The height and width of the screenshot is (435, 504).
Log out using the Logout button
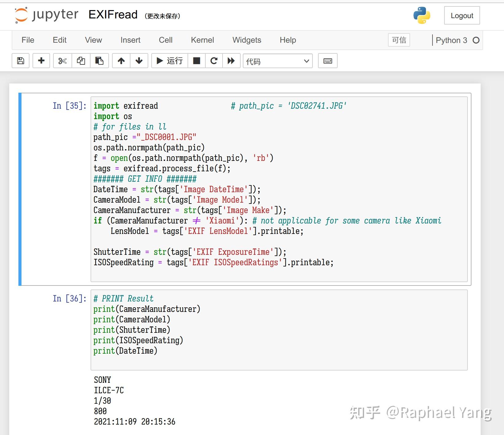pos(462,15)
